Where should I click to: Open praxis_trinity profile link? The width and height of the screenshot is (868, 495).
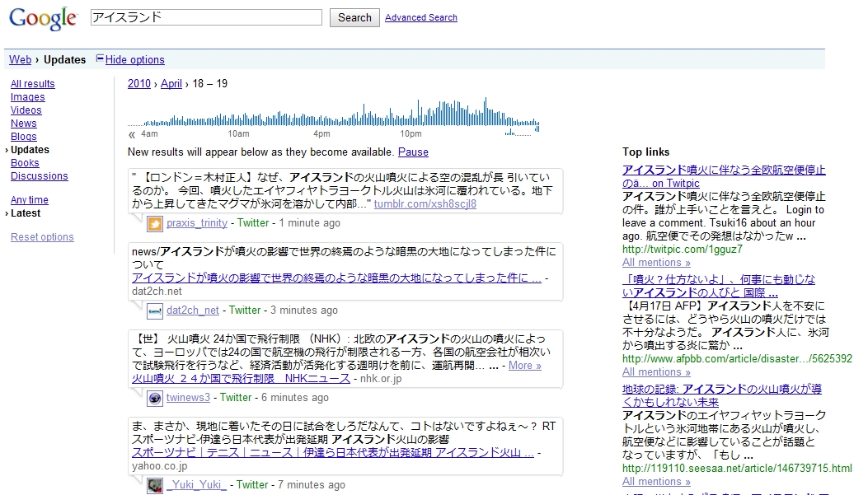coord(197,223)
